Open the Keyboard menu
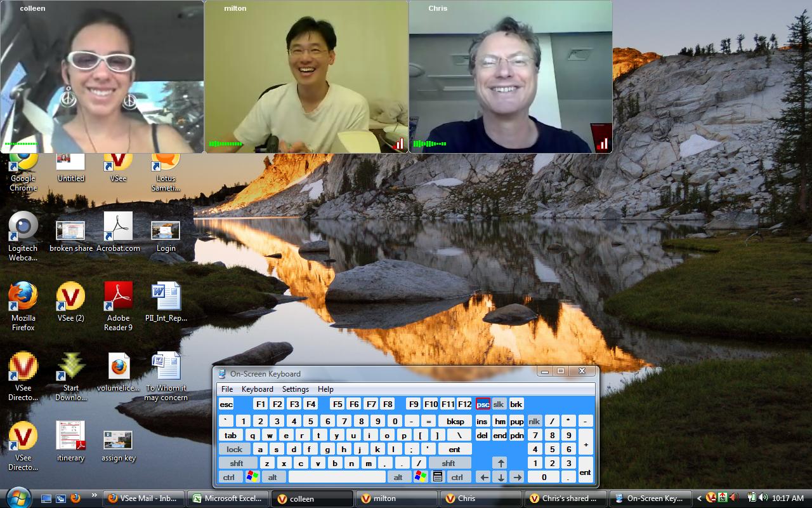This screenshot has height=508, width=812. (257, 389)
